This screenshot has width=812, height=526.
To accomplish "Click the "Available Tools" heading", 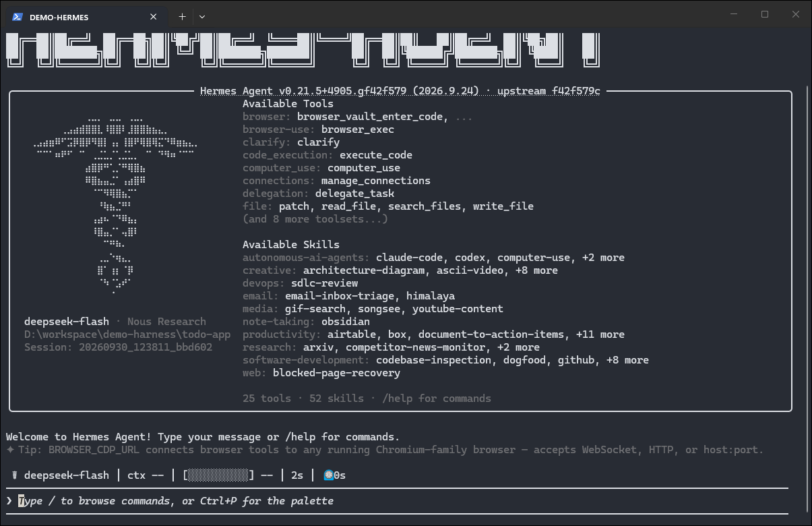I will click(288, 104).
